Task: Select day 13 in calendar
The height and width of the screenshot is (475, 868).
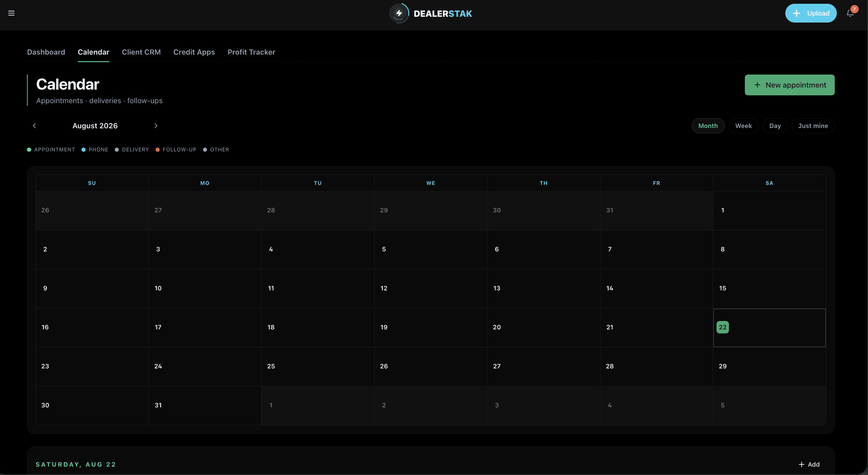Action: [544, 289]
